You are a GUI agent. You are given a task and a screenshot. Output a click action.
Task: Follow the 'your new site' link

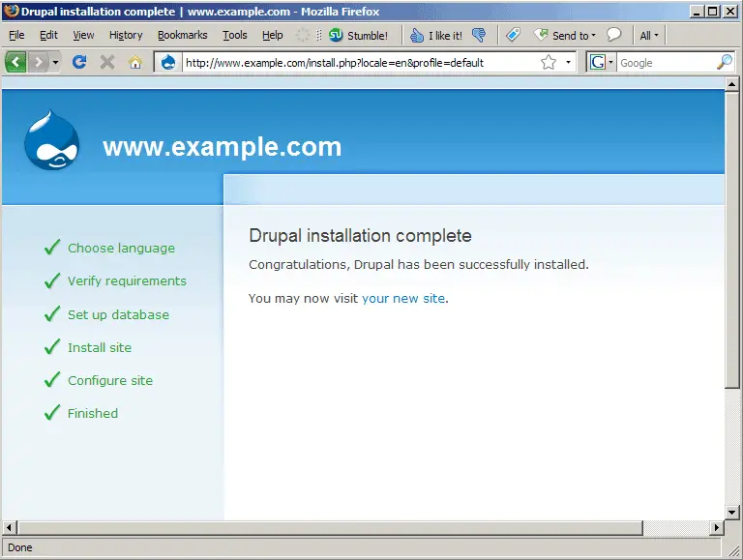[403, 299]
